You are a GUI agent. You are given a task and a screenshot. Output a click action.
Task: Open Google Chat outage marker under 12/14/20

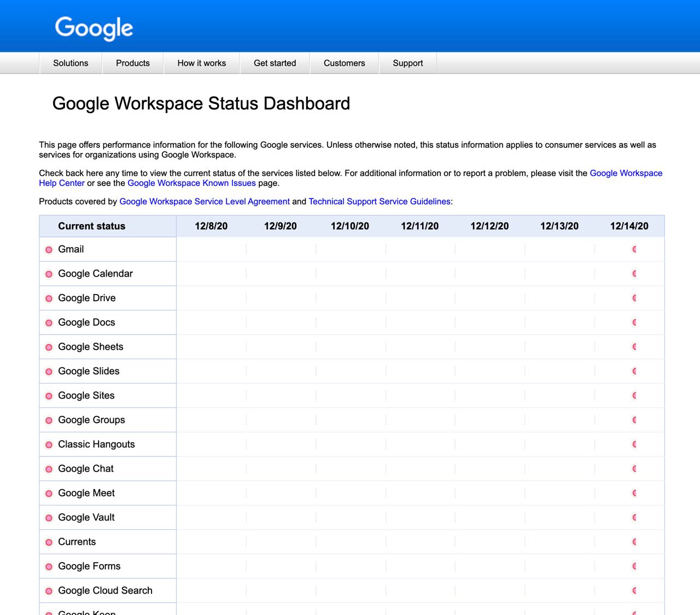click(x=634, y=468)
